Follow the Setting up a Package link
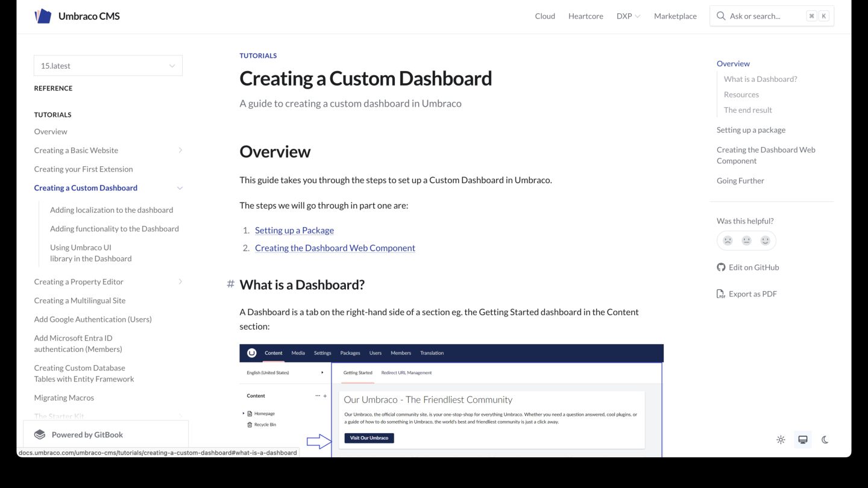Screen dimensions: 868x488 (x=294, y=230)
